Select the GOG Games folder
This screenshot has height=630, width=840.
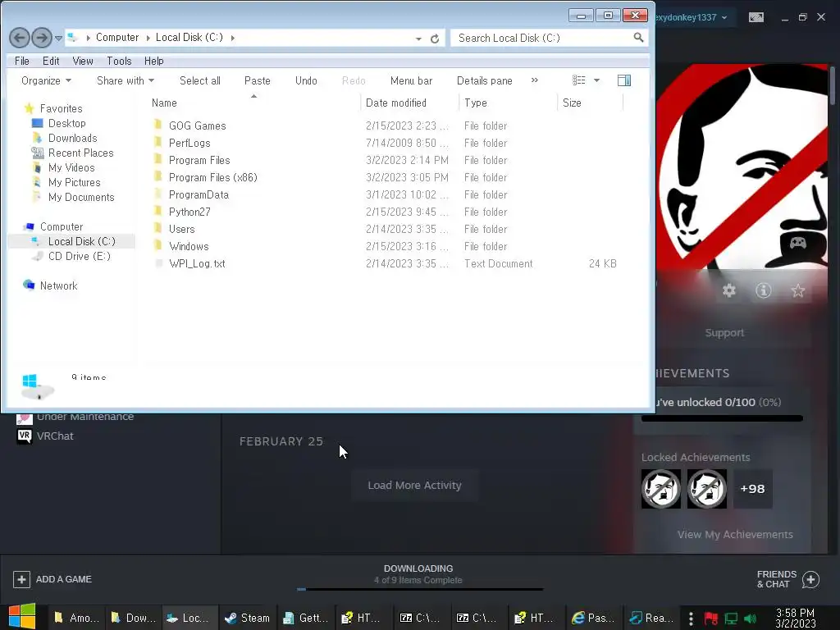point(197,126)
